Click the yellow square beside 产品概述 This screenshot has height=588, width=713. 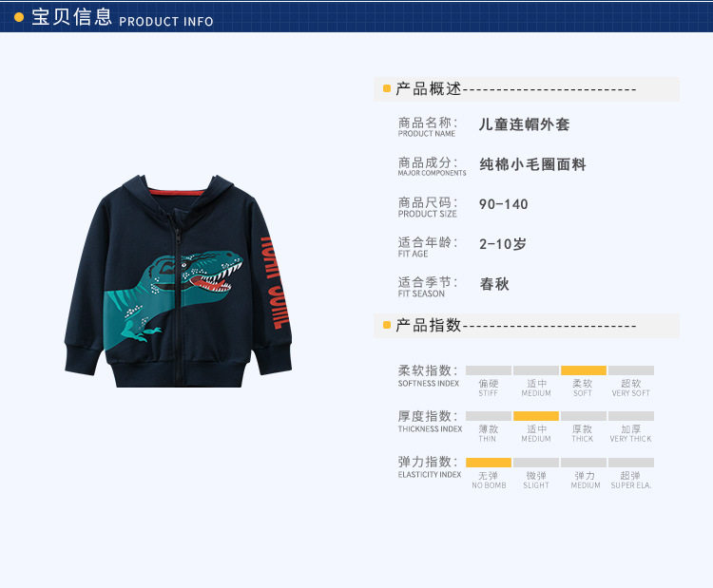(387, 88)
